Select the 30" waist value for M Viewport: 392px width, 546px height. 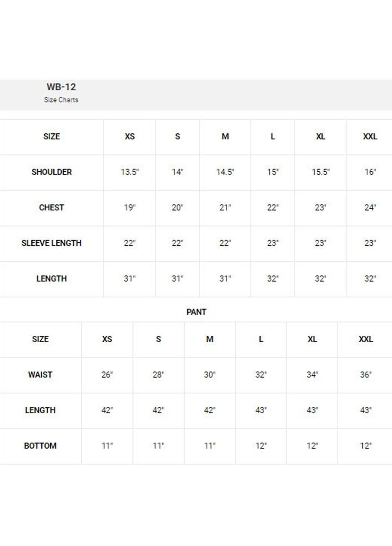[209, 375]
